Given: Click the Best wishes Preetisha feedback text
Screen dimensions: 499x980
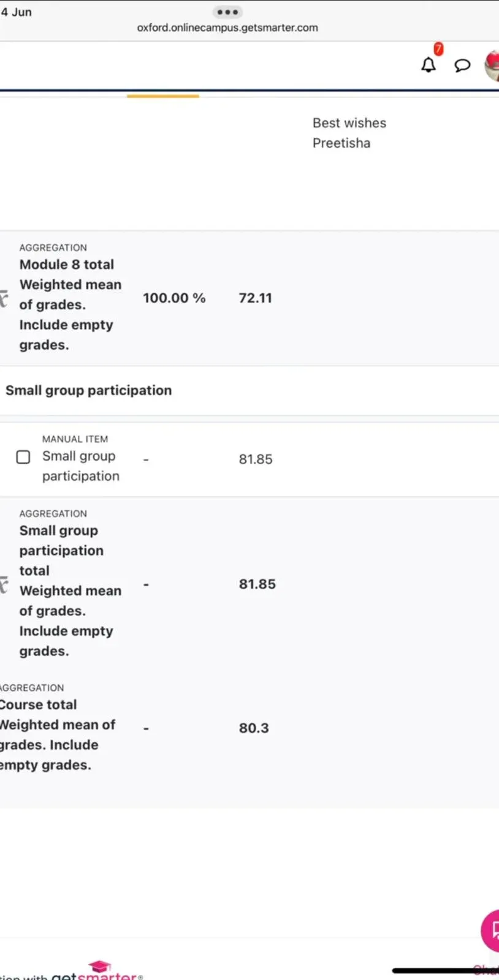Looking at the screenshot, I should click(x=349, y=133).
